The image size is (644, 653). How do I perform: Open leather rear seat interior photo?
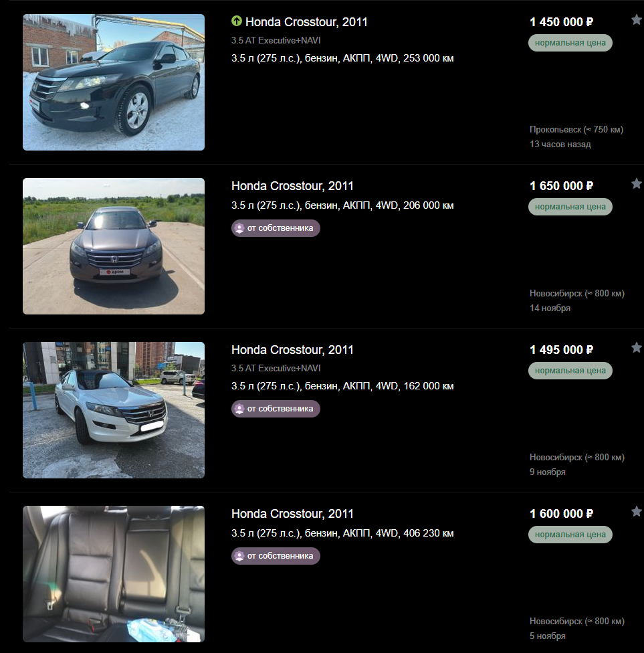click(114, 574)
